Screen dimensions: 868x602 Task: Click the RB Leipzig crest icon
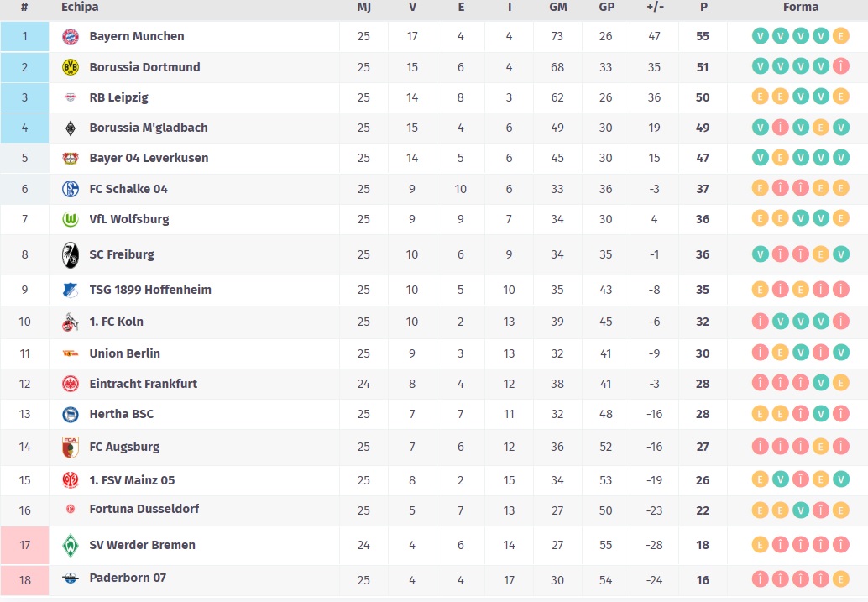point(71,97)
